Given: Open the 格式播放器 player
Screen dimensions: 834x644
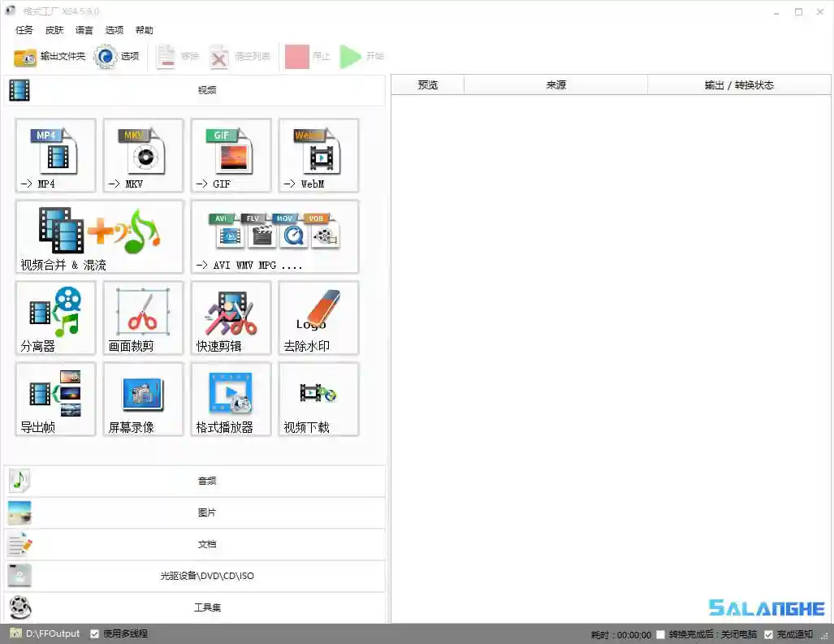Looking at the screenshot, I should coord(230,399).
